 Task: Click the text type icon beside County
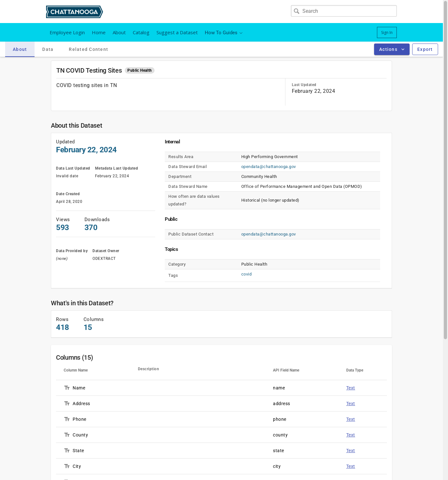(x=67, y=435)
